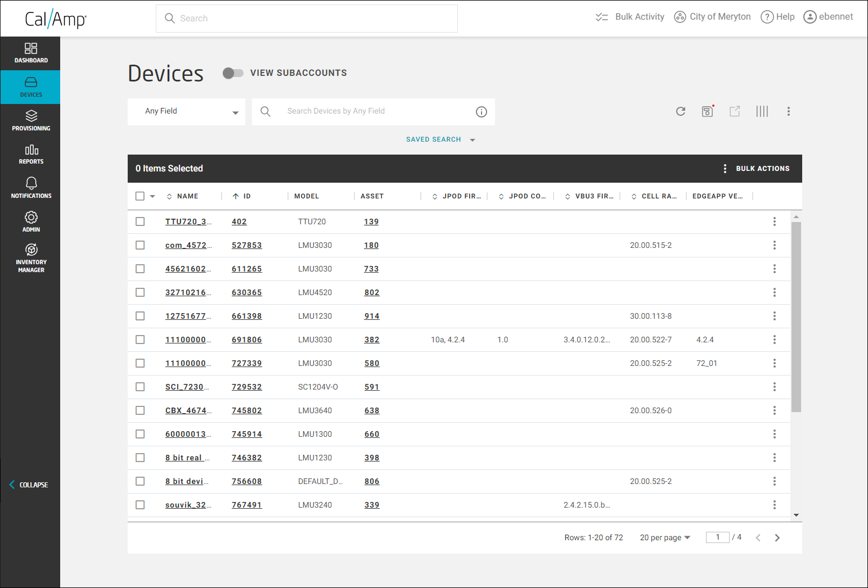The width and height of the screenshot is (868, 588).
Task: Open Inventory Manager in the sidebar
Action: coord(31,258)
